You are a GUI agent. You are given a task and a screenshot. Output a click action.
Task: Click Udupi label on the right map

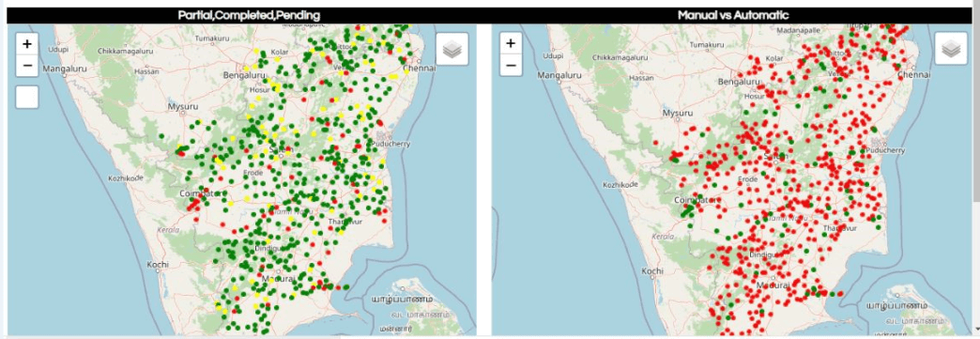pos(553,55)
